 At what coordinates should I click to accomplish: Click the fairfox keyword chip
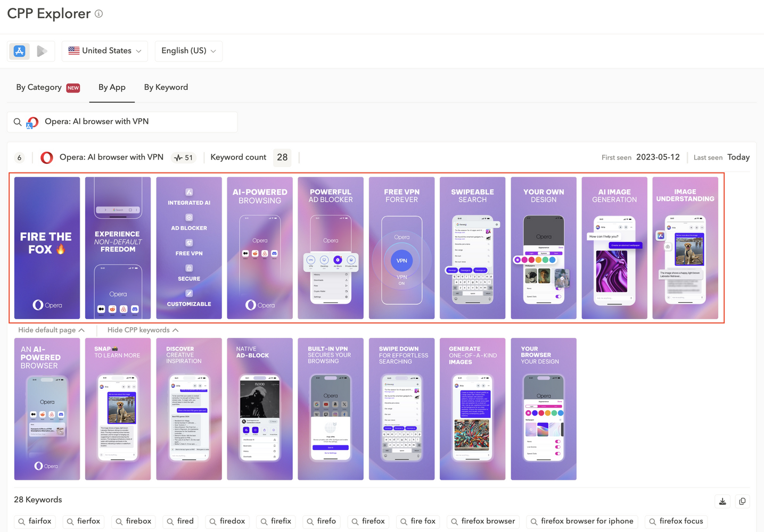pos(35,521)
